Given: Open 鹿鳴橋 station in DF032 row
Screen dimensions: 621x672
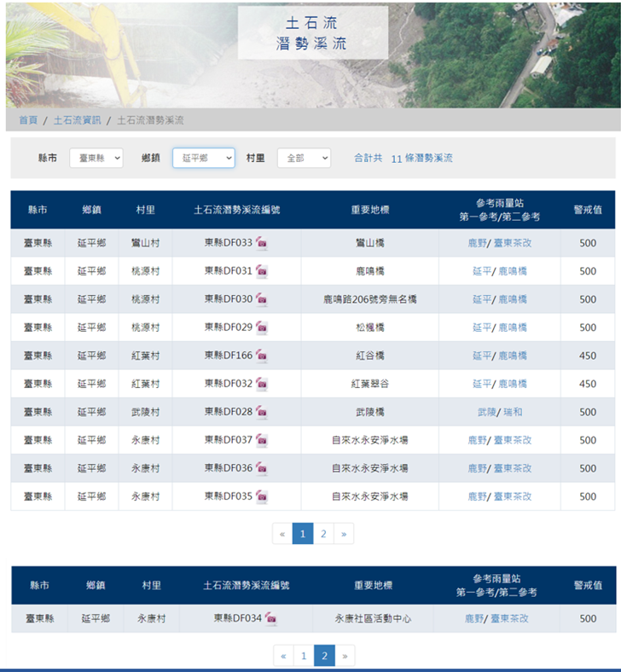Looking at the screenshot, I should tap(513, 384).
